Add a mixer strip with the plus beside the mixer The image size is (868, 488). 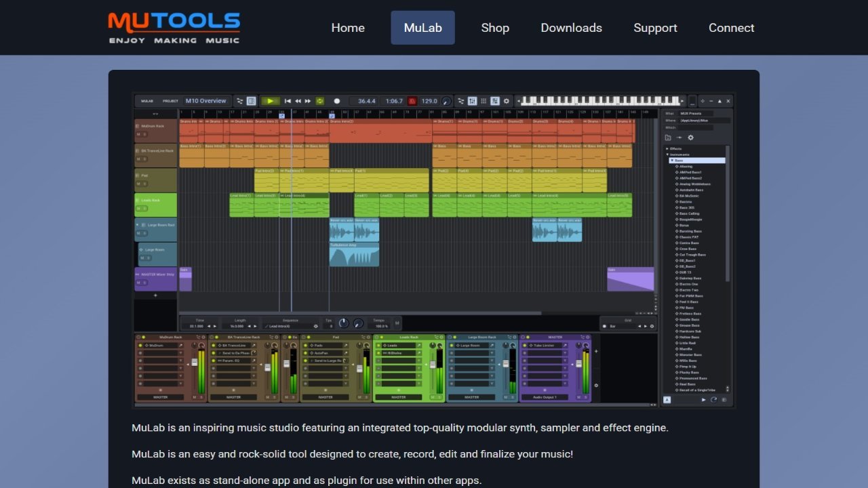pyautogui.click(x=596, y=351)
